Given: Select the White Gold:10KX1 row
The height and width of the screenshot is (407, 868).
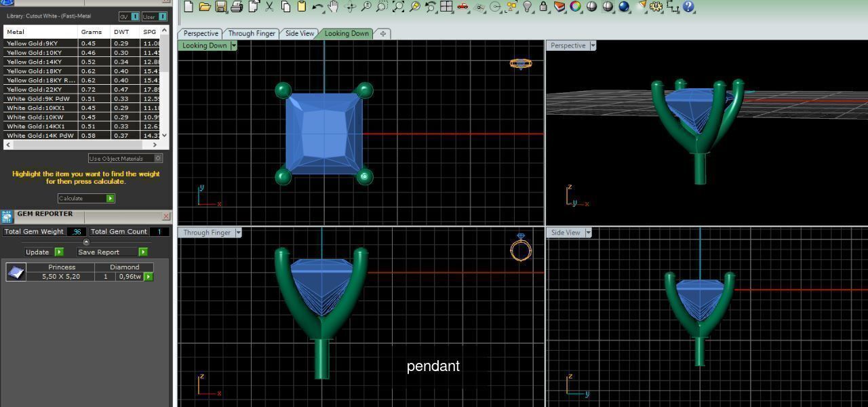Looking at the screenshot, I should click(82, 107).
